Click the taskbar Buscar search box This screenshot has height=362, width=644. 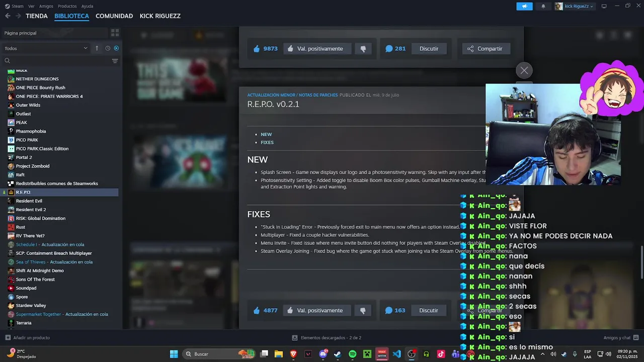click(219, 354)
